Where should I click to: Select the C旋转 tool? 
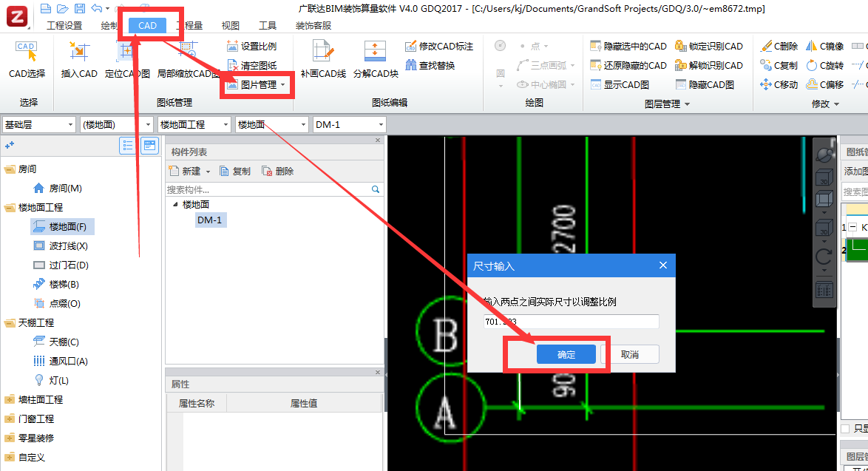[x=825, y=65]
